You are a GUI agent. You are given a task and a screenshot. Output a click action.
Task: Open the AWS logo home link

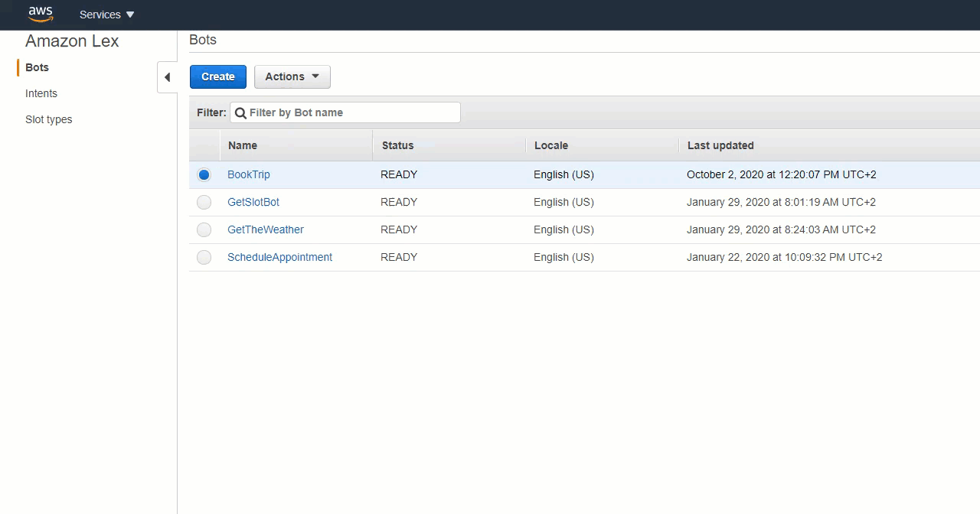click(41, 14)
